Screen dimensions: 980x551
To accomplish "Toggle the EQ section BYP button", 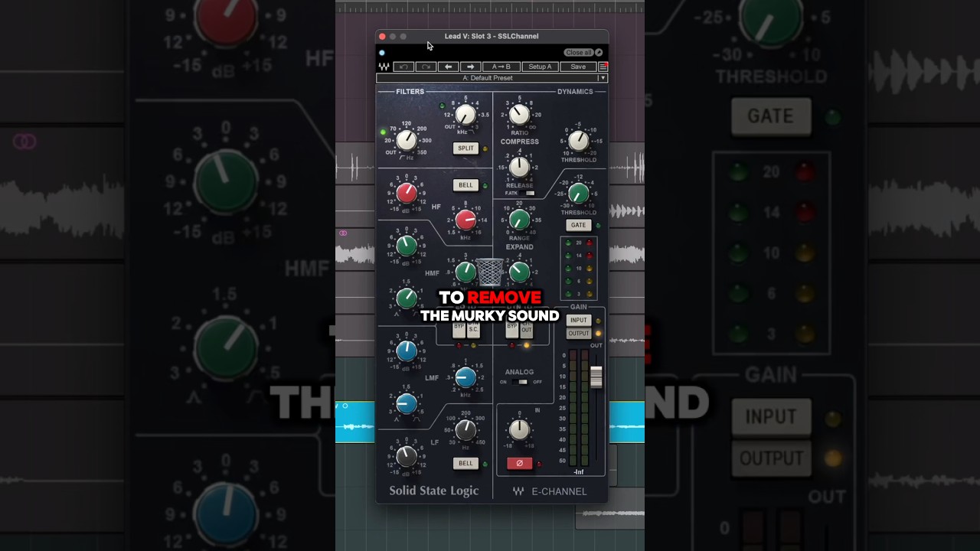I will pos(459,329).
